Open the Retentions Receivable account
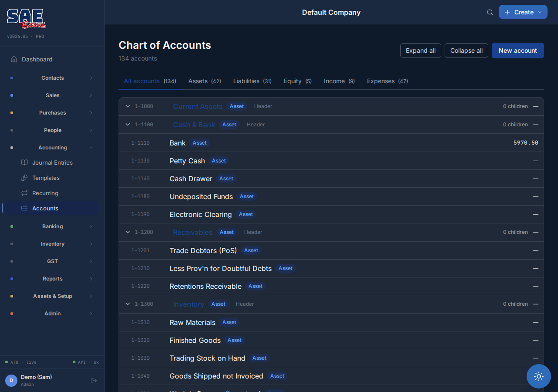558x392 pixels. coord(331,286)
